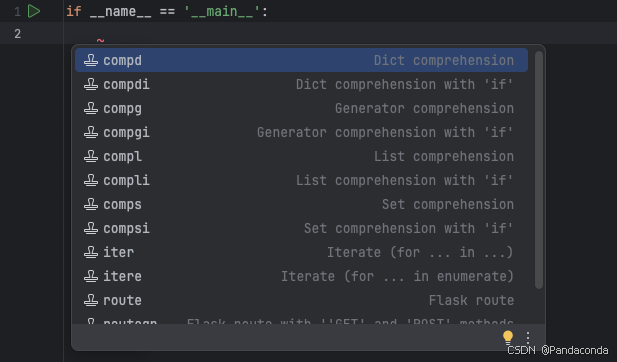The height and width of the screenshot is (362, 617).
Task: Click the template icon beside compg
Action: [91, 108]
